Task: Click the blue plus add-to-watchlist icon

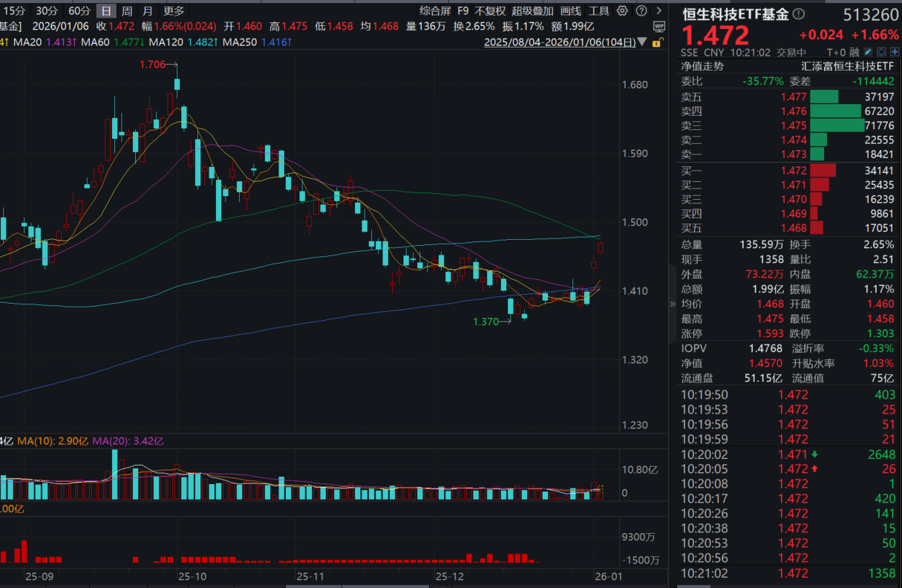Action: 894,52
